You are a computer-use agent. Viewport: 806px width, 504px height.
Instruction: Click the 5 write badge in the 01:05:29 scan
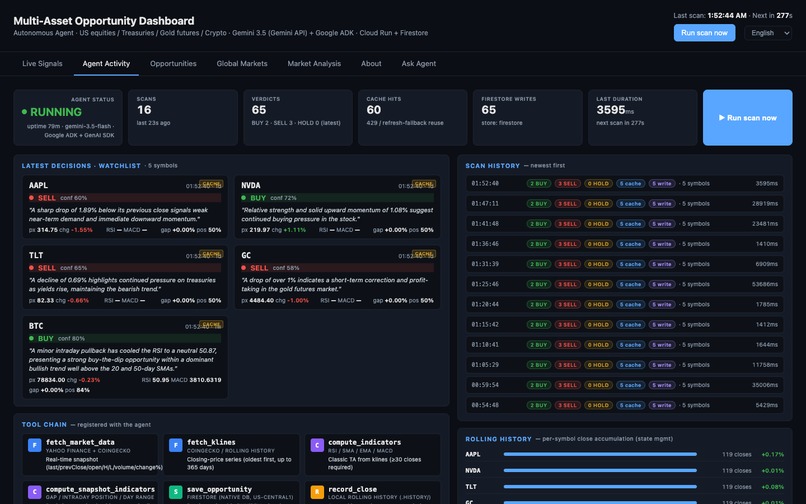[662, 365]
